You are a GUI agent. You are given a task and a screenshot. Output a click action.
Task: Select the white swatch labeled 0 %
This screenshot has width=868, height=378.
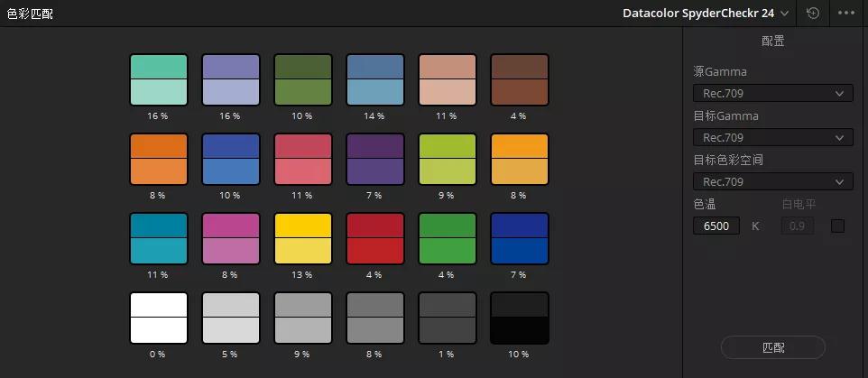tap(159, 318)
